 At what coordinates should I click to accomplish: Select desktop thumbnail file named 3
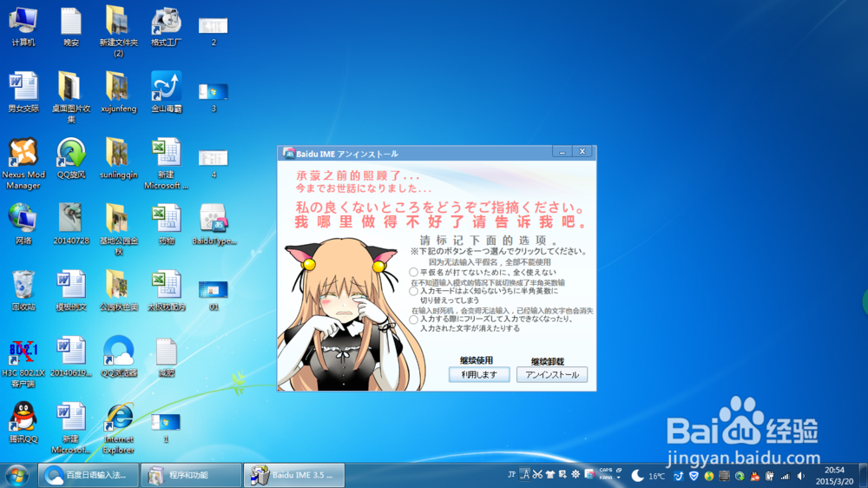tap(214, 97)
